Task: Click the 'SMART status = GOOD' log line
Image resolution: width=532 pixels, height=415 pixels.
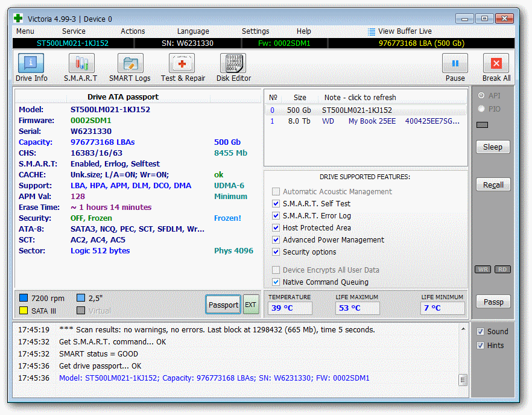Action: (98, 354)
